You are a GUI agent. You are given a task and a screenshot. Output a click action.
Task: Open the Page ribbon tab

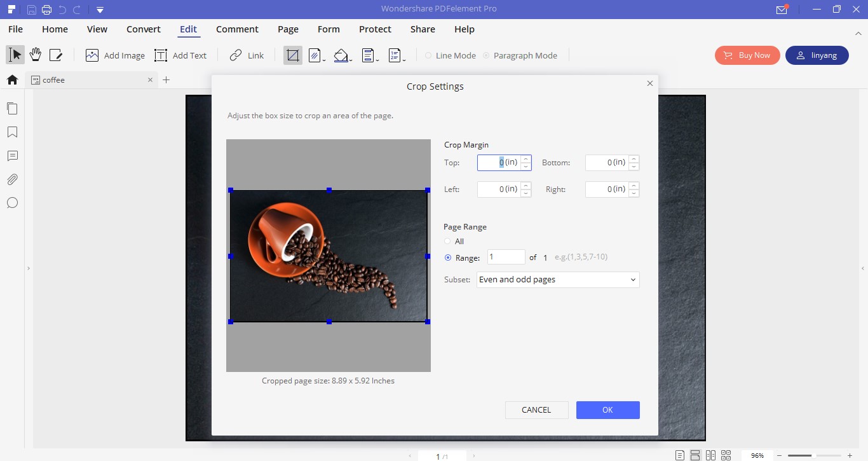(x=288, y=29)
